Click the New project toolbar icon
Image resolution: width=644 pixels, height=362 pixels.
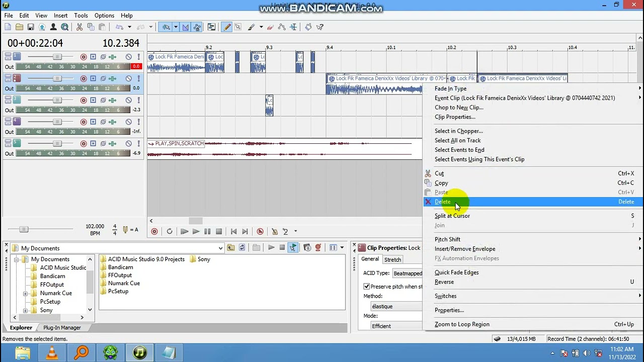click(x=8, y=27)
